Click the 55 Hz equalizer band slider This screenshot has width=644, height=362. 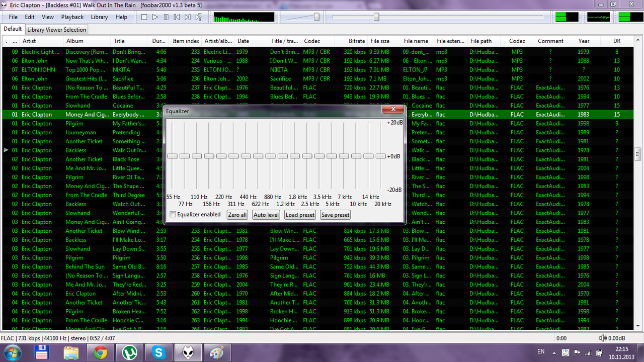pyautogui.click(x=173, y=156)
